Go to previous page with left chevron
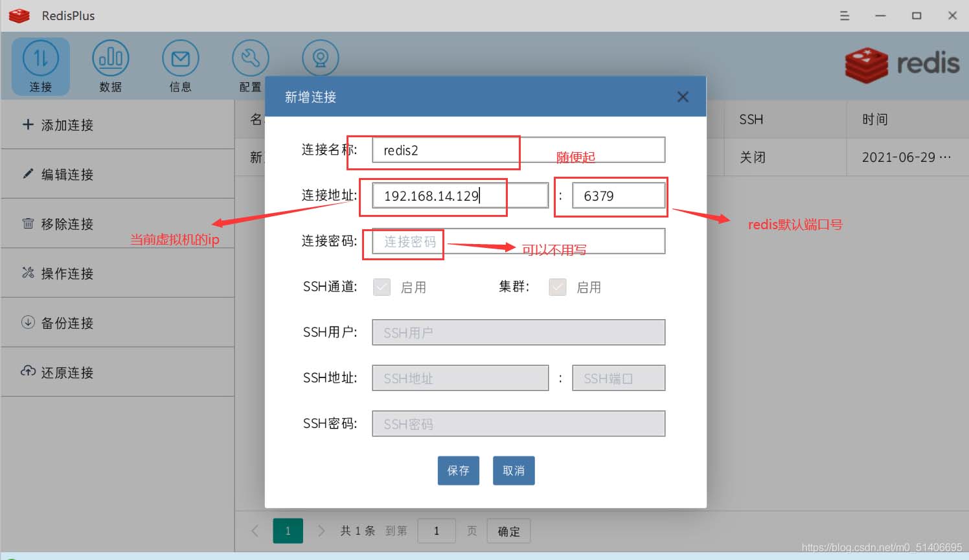The height and width of the screenshot is (560, 969). 255,531
